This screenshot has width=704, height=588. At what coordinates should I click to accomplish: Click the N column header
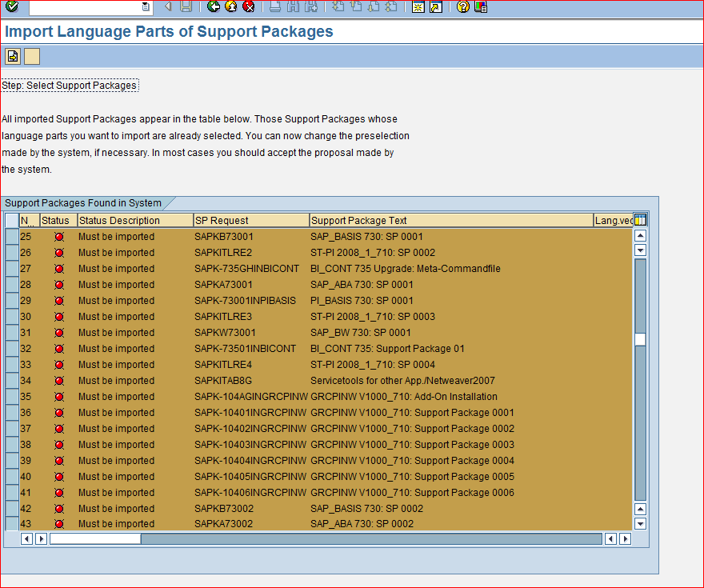tap(29, 220)
